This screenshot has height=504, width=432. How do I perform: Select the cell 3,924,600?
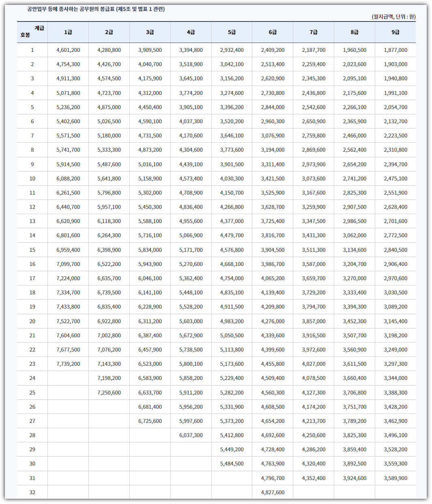[x=355, y=478]
